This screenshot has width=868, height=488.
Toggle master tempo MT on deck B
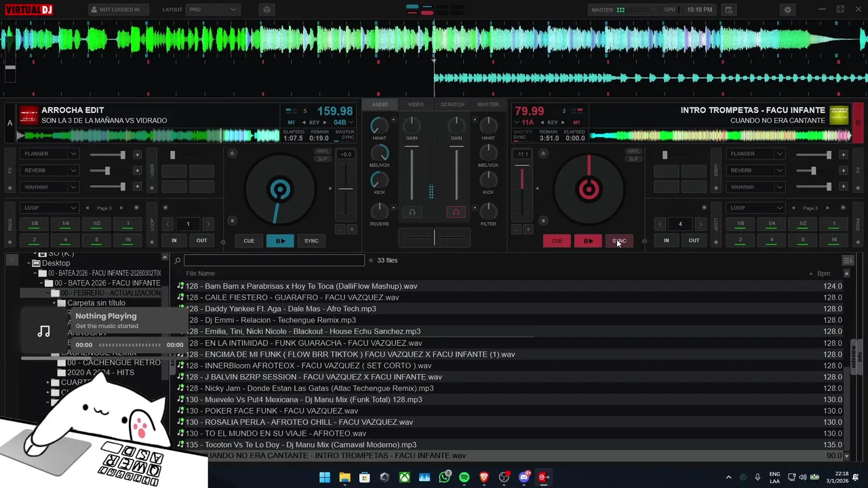577,123
